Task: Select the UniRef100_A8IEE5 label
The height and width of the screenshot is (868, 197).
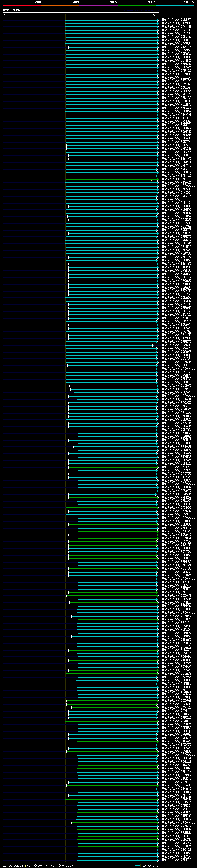Action: click(177, 467)
